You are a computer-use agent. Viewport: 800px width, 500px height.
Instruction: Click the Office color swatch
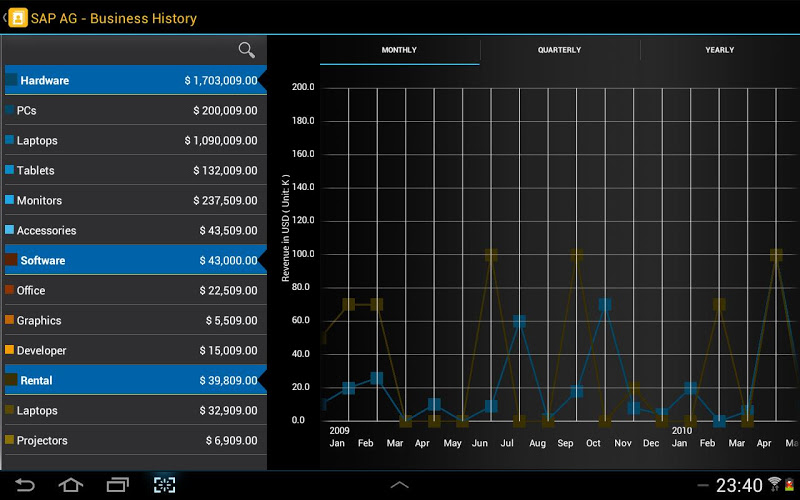point(9,289)
